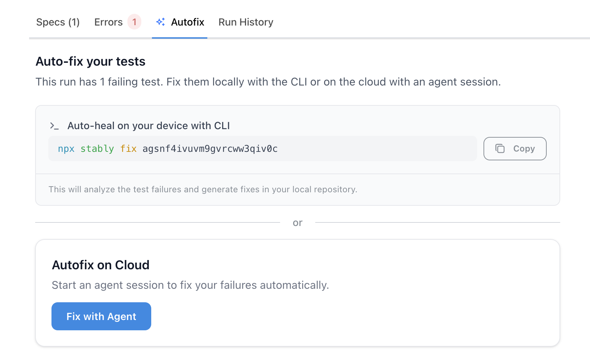
Task: Click the failing test description text
Action: [x=268, y=82]
